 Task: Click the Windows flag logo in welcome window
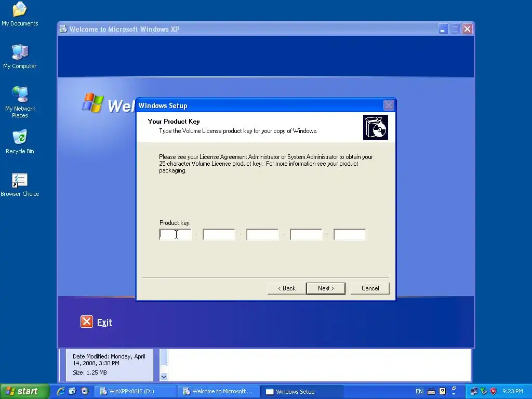92,103
